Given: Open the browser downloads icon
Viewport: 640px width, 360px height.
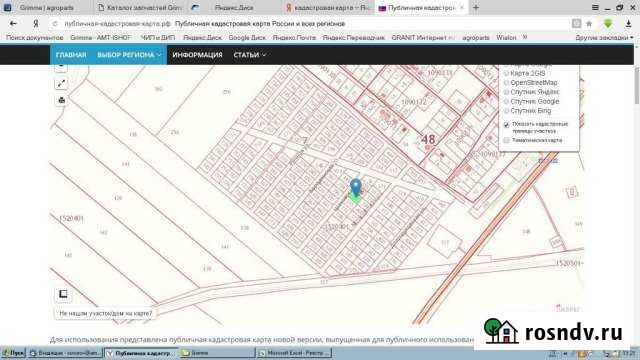Looking at the screenshot, I should pos(629,24).
